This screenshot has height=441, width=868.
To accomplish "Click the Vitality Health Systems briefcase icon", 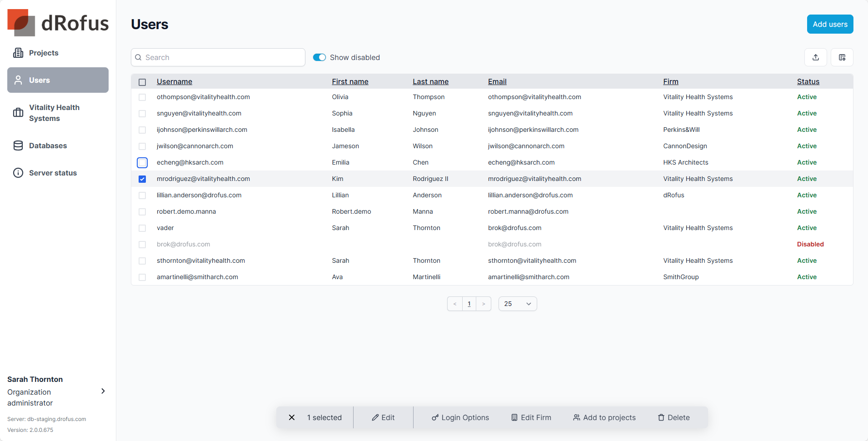I will (18, 113).
